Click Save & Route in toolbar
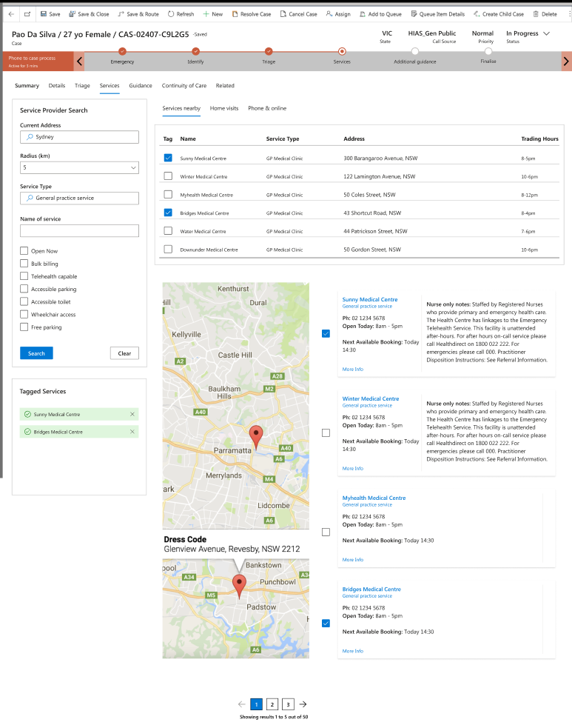Viewport: 572px width, 728px height. [x=138, y=14]
